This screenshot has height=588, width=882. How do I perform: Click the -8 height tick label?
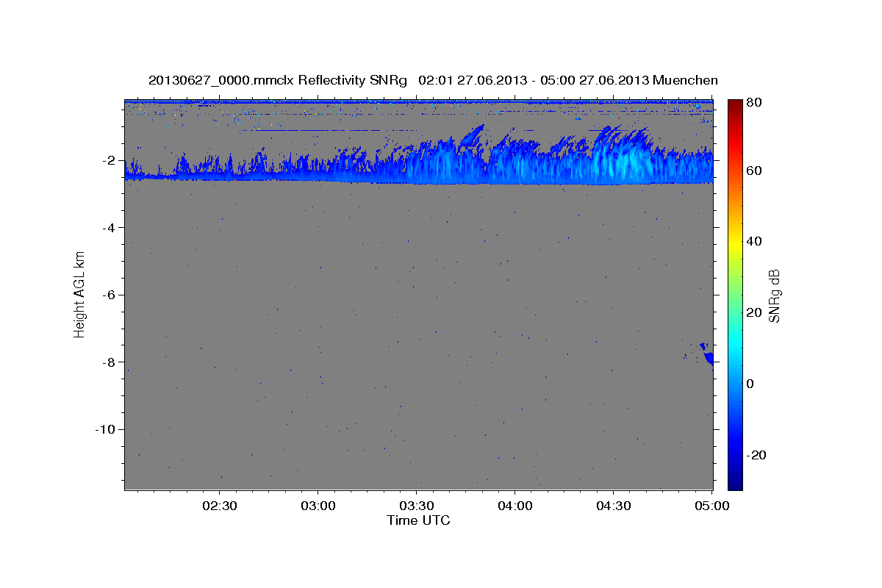[x=109, y=362]
